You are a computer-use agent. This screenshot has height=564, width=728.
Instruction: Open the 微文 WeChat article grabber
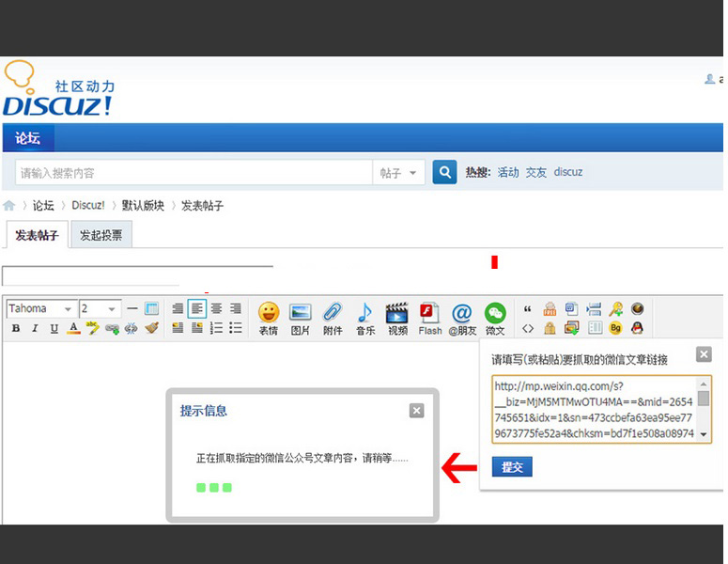[x=495, y=317]
